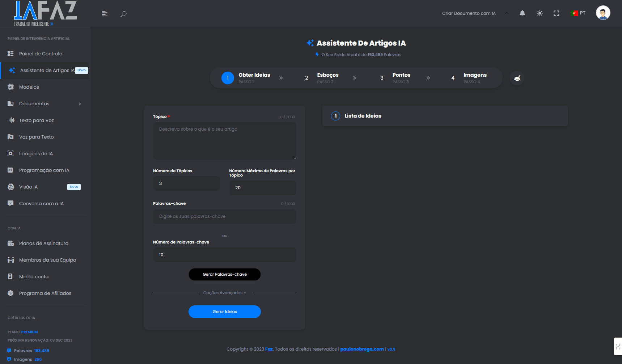Click the IAFAZ logo
Screen dimensions: 622x364
(45, 13)
